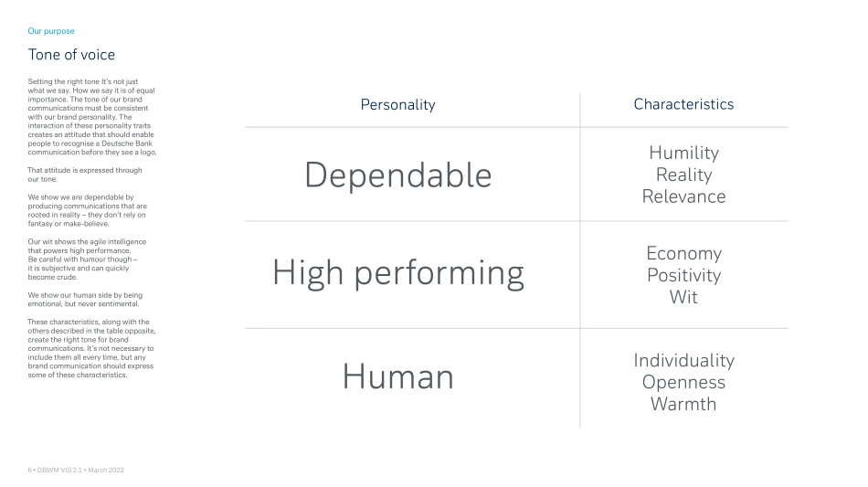Click the large "Human" text

(397, 376)
